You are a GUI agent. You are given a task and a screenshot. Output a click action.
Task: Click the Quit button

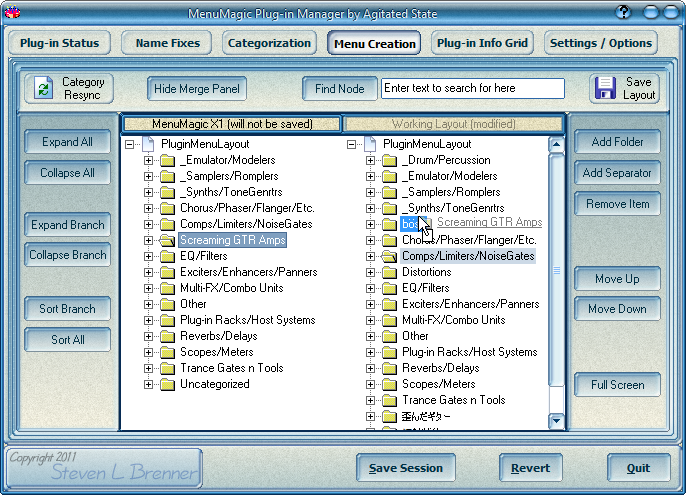click(638, 468)
